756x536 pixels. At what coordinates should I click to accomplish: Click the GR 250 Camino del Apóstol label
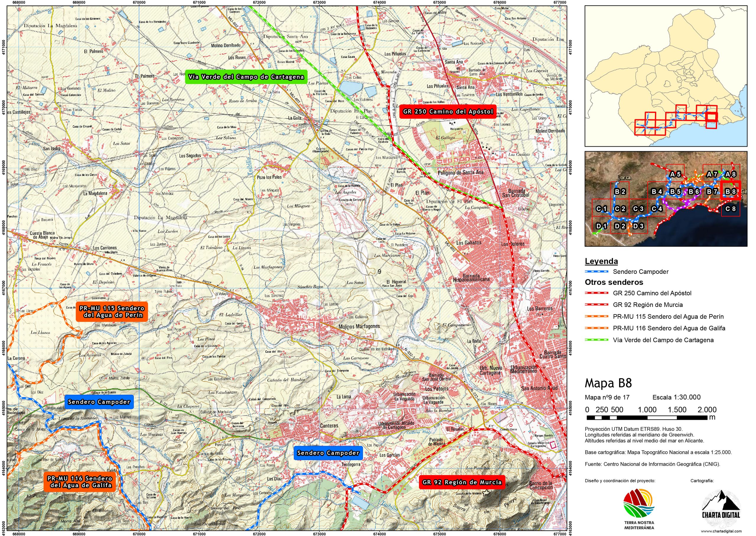coord(448,112)
